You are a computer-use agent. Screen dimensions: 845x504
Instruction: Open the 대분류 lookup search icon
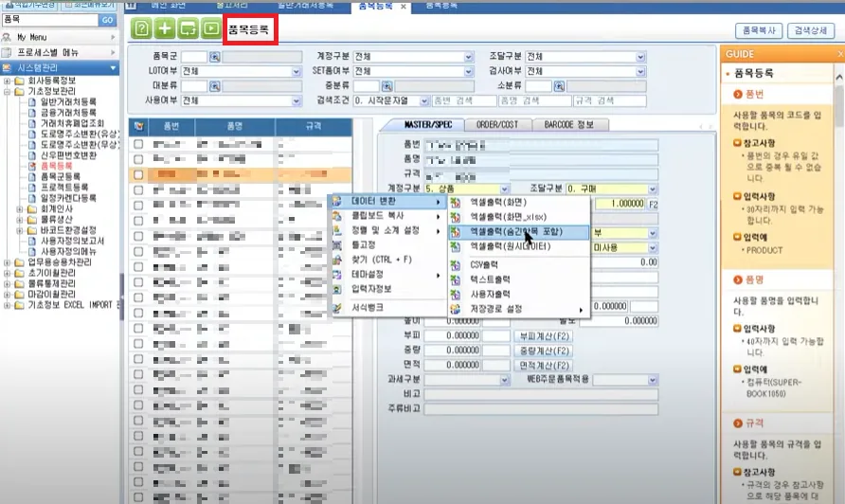pyautogui.click(x=214, y=85)
